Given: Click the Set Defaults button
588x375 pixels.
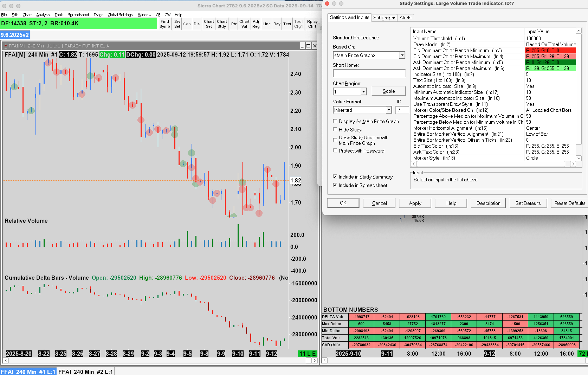Looking at the screenshot, I should tap(528, 203).
